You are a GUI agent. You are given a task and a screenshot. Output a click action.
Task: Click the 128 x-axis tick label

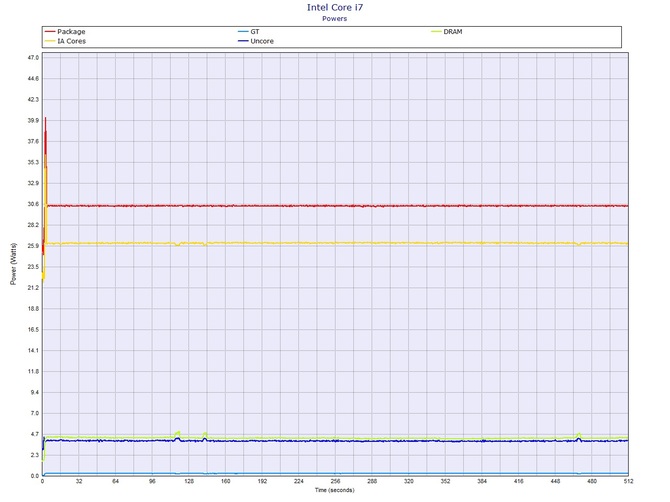click(x=189, y=481)
